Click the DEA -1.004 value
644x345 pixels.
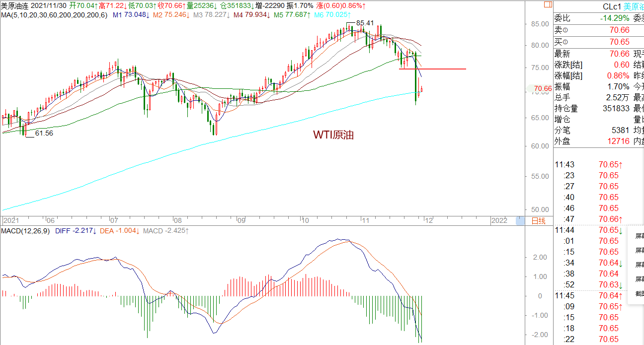120,231
